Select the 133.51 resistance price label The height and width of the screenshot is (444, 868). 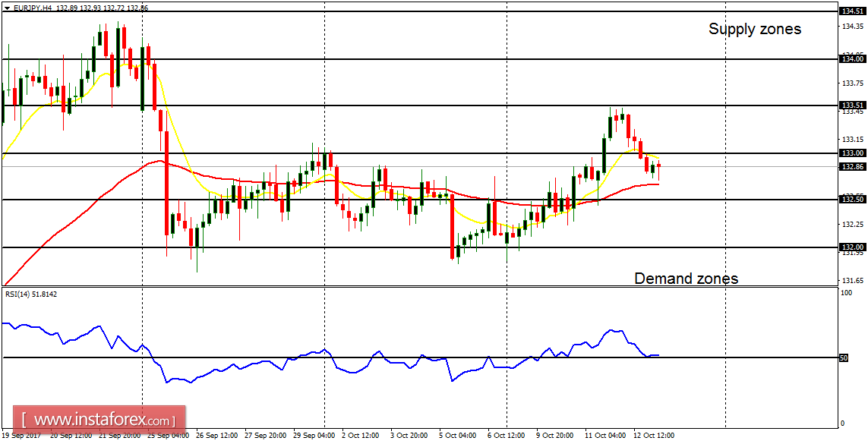pos(853,105)
